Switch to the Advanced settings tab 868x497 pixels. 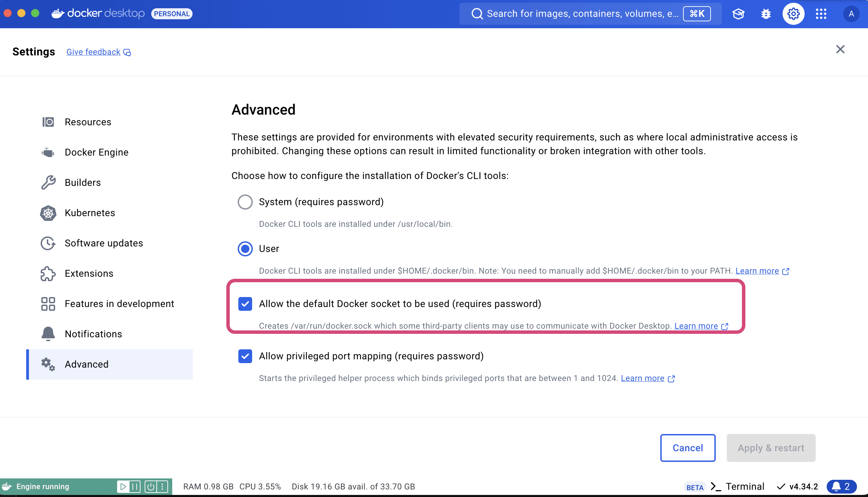[x=86, y=364]
